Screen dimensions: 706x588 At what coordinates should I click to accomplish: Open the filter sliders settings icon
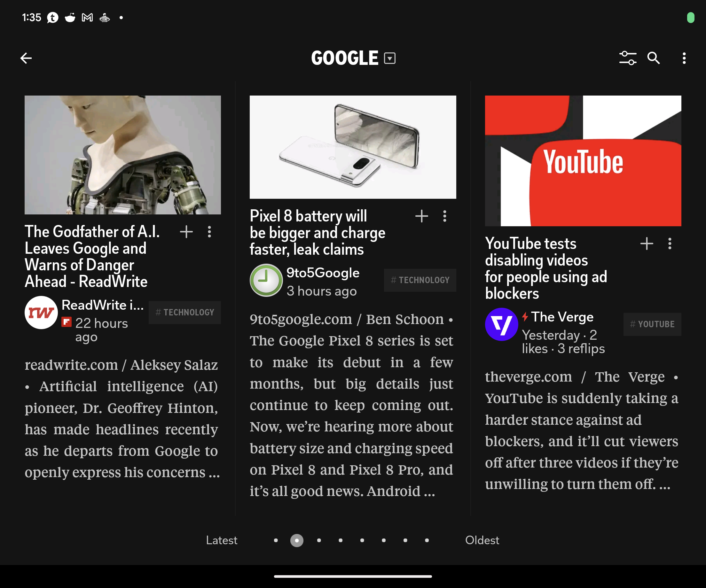[627, 58]
